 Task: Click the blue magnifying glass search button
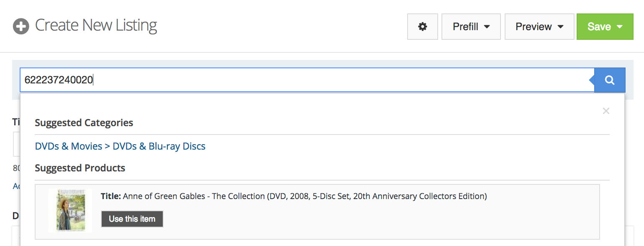tap(610, 80)
